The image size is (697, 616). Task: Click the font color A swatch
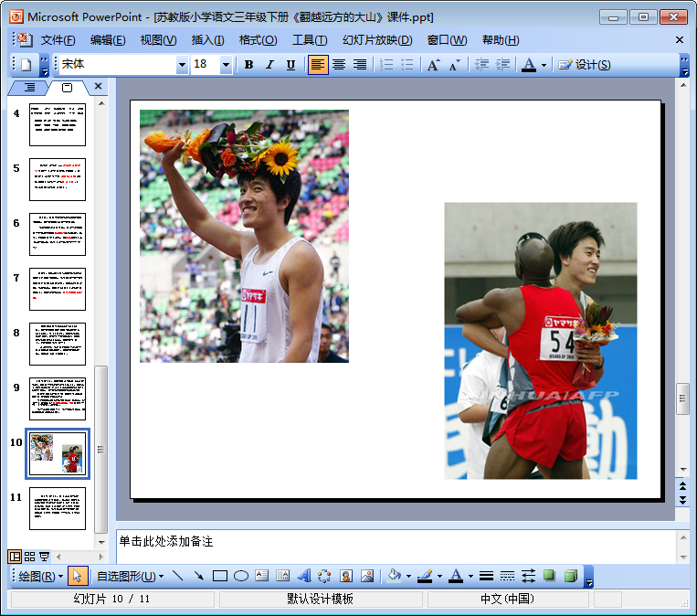click(528, 65)
